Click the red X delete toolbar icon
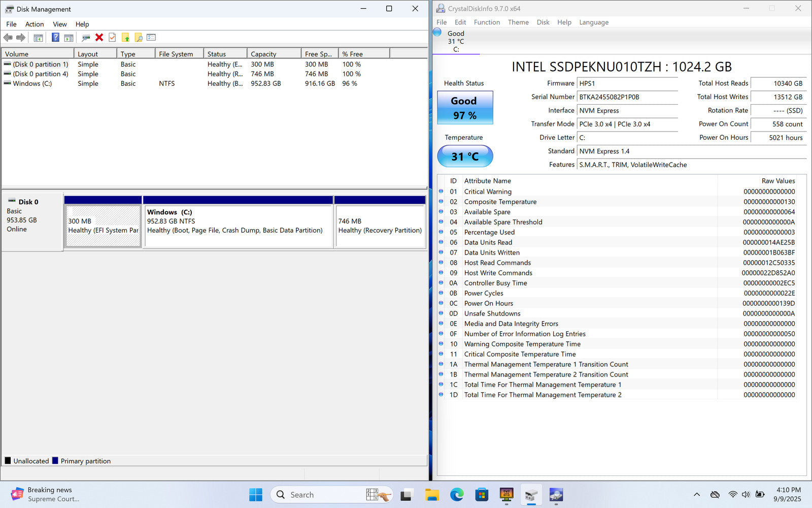The image size is (812, 508). tap(99, 38)
